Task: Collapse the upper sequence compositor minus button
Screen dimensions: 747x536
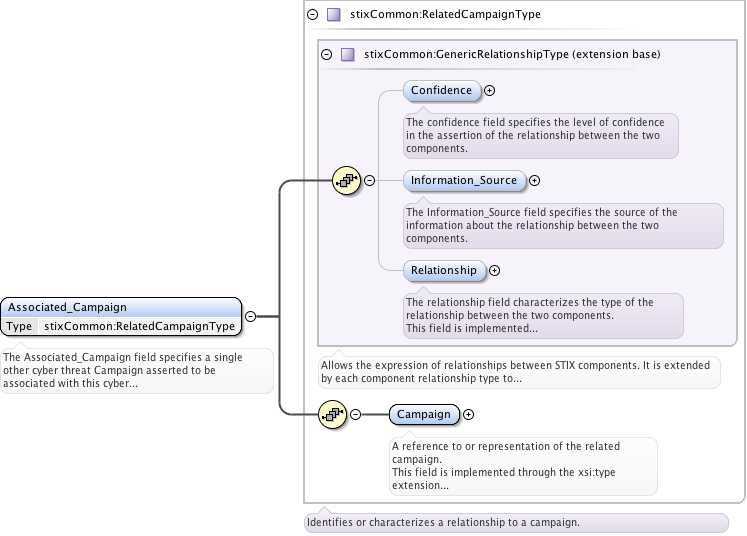Action: click(x=369, y=180)
